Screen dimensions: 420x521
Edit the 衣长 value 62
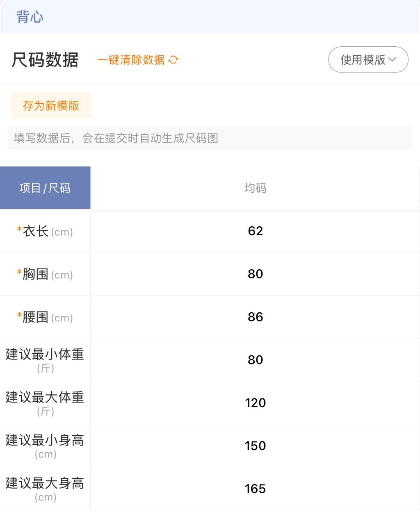tap(255, 231)
